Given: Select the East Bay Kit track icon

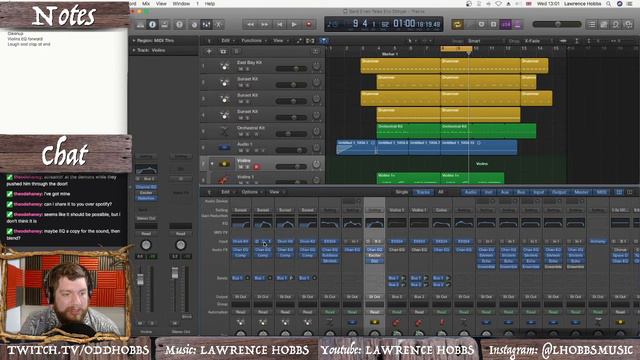Looking at the screenshot, I should pyautogui.click(x=224, y=66).
